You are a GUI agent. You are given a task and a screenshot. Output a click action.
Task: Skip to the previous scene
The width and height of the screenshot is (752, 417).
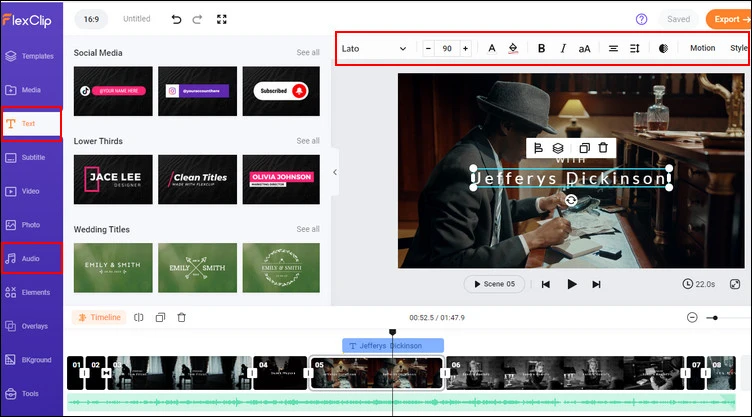546,285
